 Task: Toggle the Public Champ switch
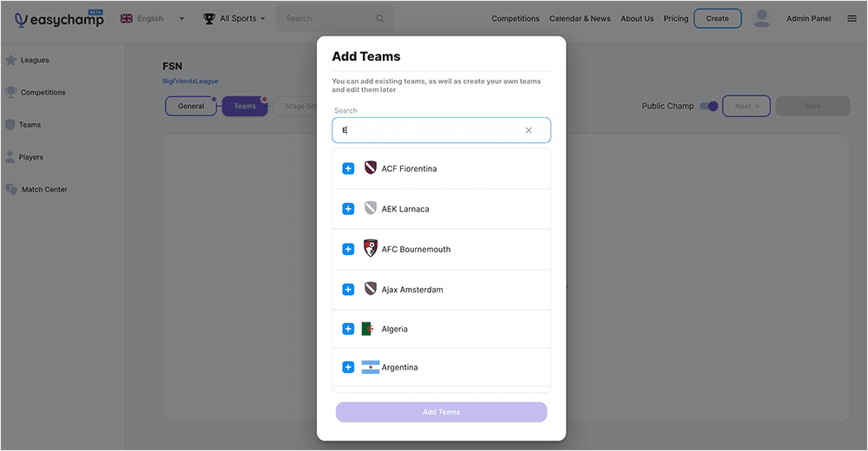coord(709,106)
